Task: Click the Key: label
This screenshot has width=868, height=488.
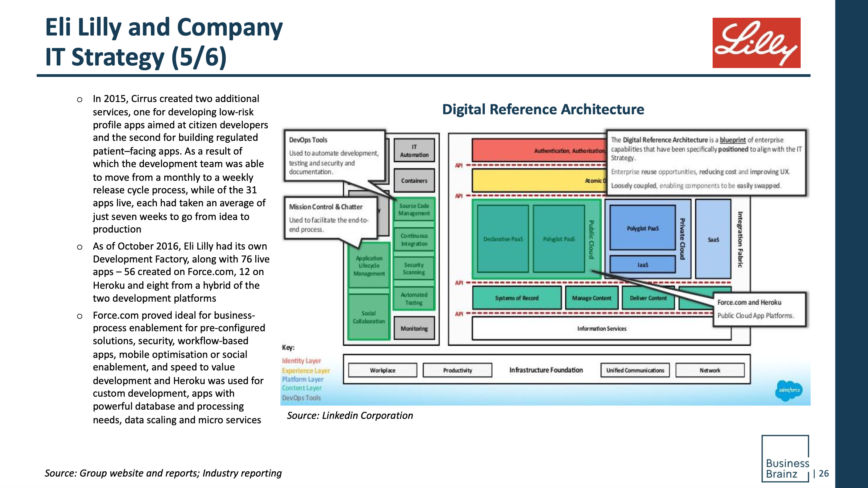Action: [x=288, y=348]
